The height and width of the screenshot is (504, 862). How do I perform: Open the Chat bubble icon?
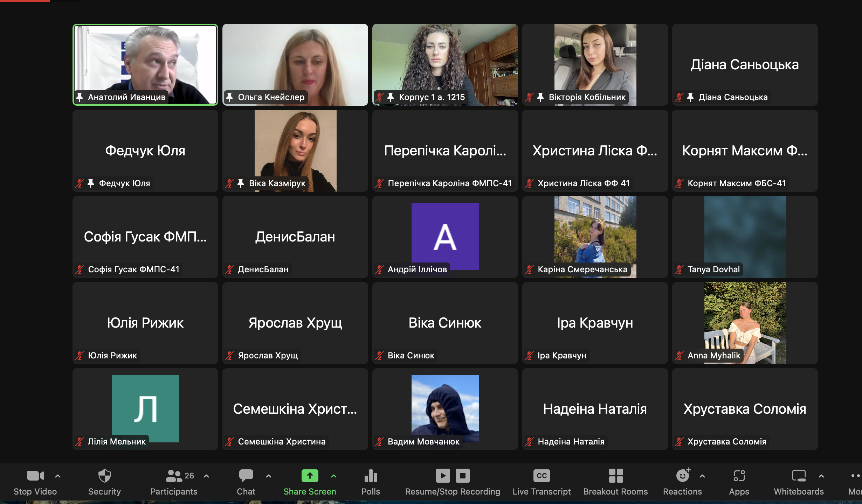point(246,476)
